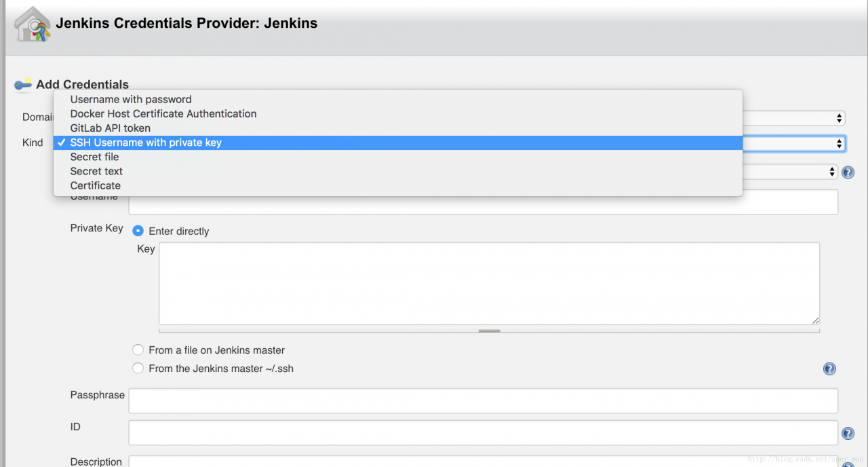Choose Secret file option

tap(398, 157)
